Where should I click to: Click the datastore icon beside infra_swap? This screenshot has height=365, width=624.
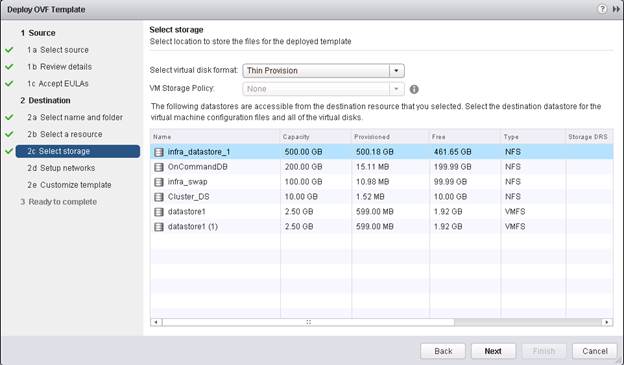click(159, 182)
